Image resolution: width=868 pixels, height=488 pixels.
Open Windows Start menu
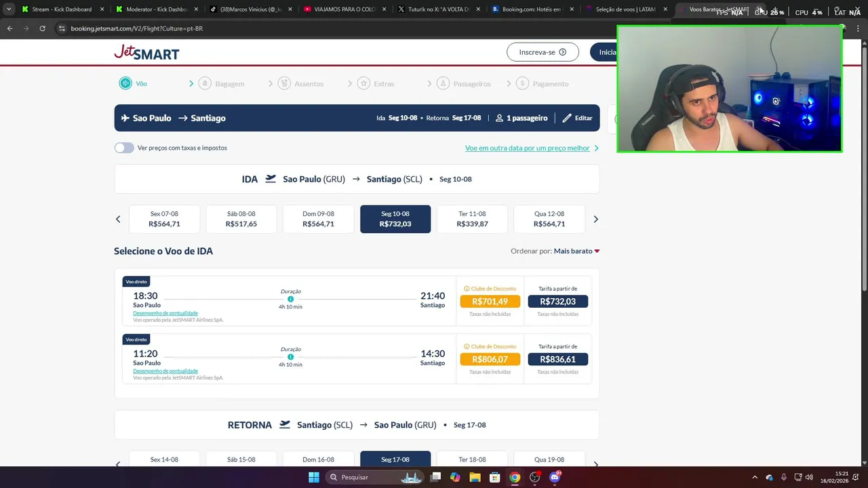(314, 477)
